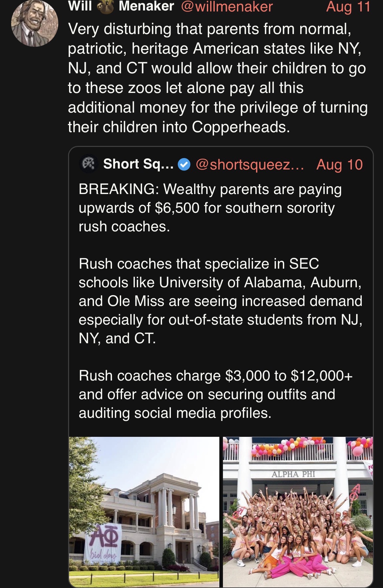Viewport: 383px width, 588px height.
Task: View the sorority house photo
Action: point(144,512)
